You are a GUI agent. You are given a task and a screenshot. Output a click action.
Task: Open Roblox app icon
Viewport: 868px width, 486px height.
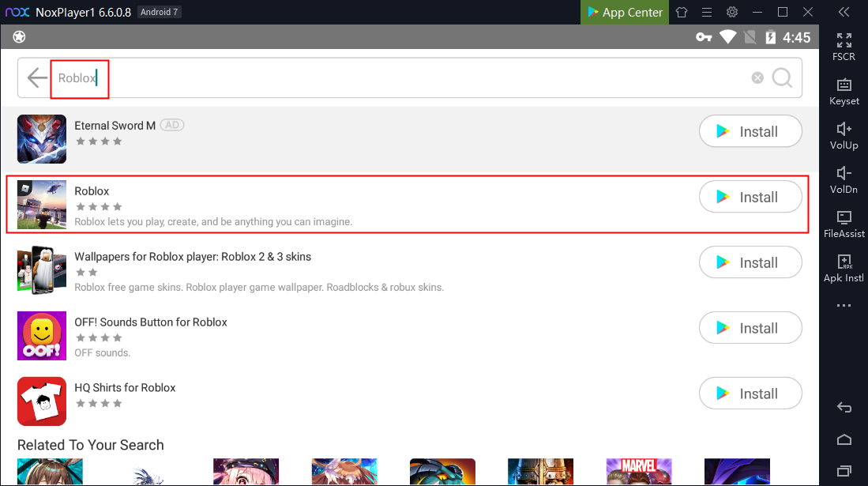(x=42, y=205)
